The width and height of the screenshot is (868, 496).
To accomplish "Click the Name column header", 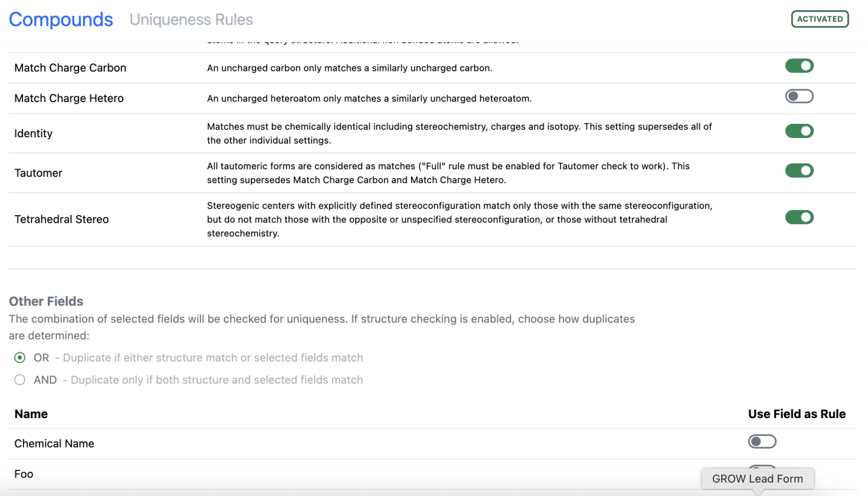I will tap(31, 414).
